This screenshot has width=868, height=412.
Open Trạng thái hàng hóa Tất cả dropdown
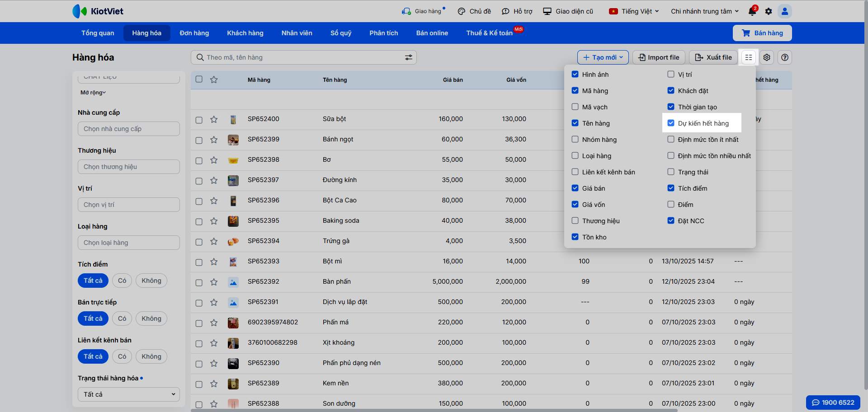(129, 394)
